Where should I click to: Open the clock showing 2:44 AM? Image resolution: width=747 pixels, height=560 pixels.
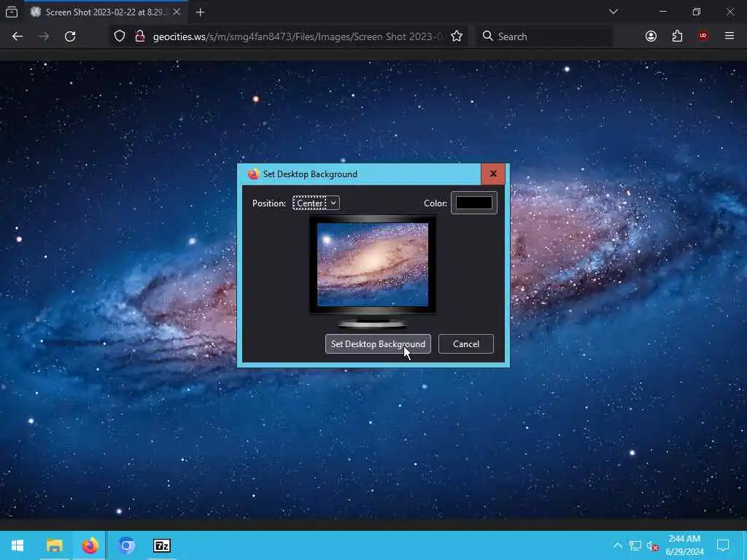(684, 545)
